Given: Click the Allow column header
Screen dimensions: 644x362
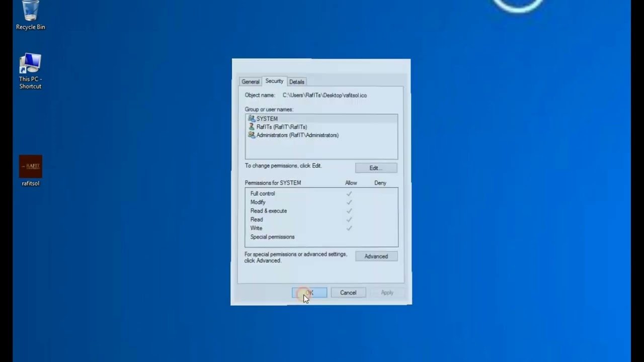Looking at the screenshot, I should tap(351, 183).
